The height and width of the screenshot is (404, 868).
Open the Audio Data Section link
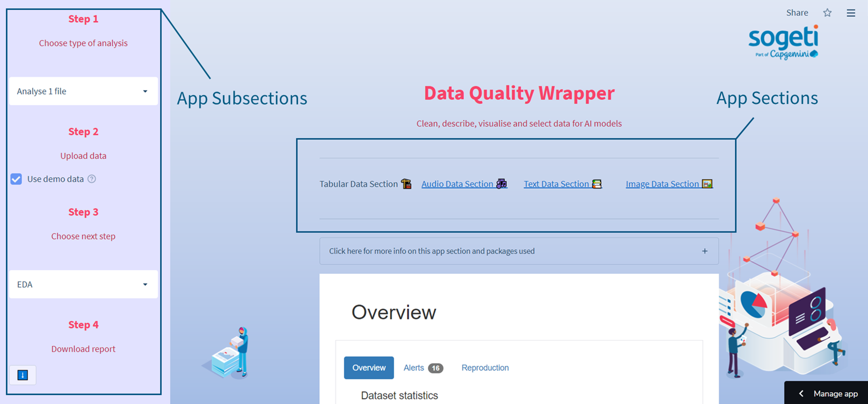pos(457,184)
